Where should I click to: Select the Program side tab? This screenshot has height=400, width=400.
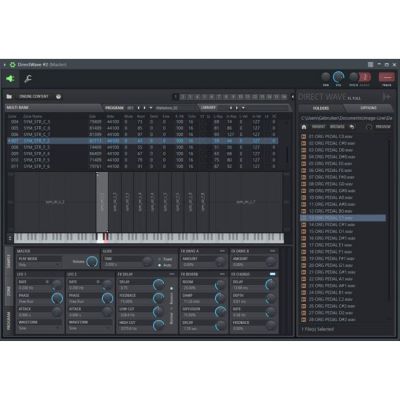[9, 320]
